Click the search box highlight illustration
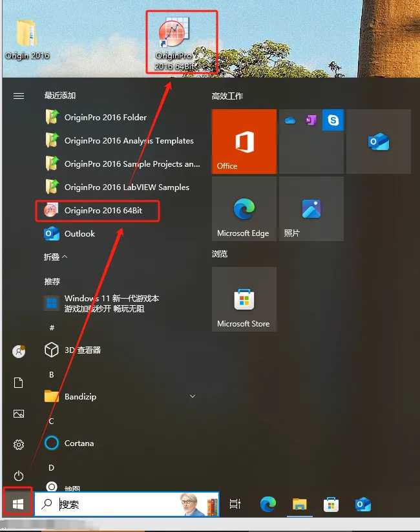Viewport: 420px width, 532px height. click(x=199, y=504)
